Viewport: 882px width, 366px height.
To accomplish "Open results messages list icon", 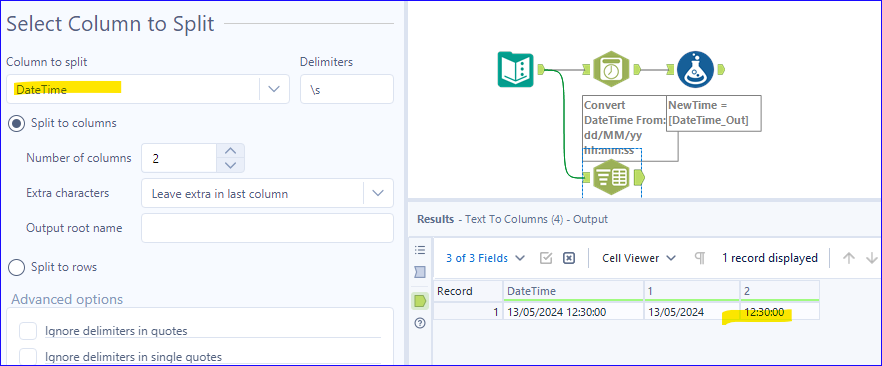I will click(420, 250).
